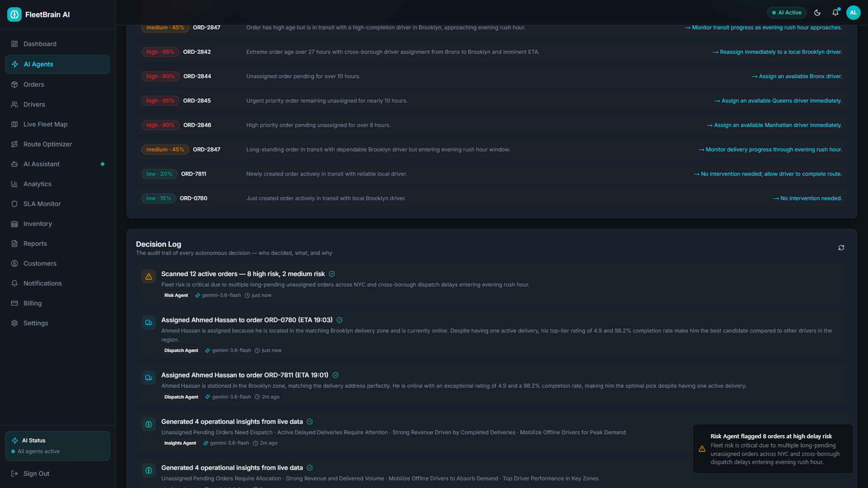
Task: Click the AI Active status badge
Action: tap(787, 13)
